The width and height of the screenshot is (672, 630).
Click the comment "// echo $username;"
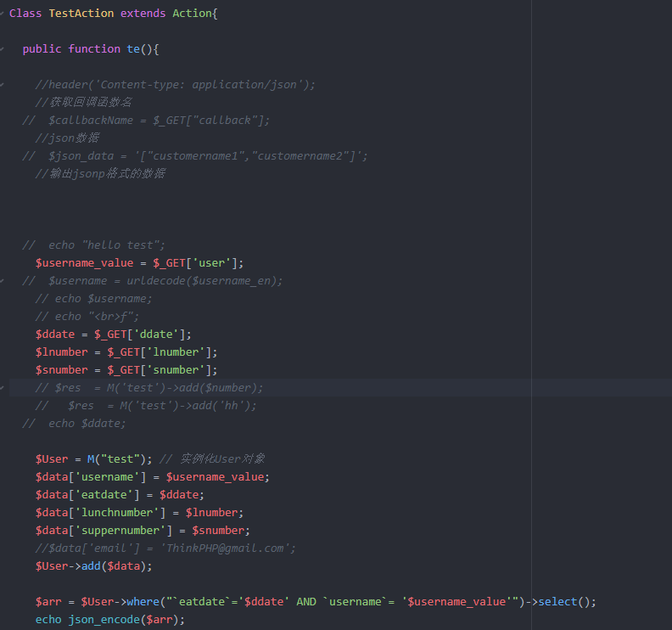tap(94, 299)
